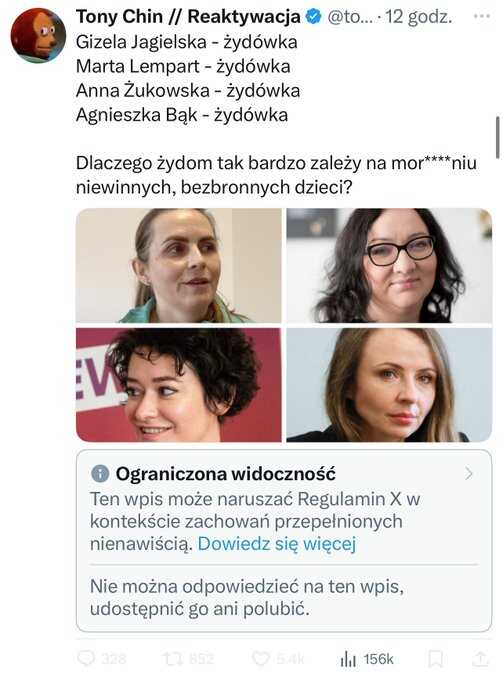Expand the Ograniczona widoczność notice via its chevron
503x680 pixels.
(x=469, y=474)
